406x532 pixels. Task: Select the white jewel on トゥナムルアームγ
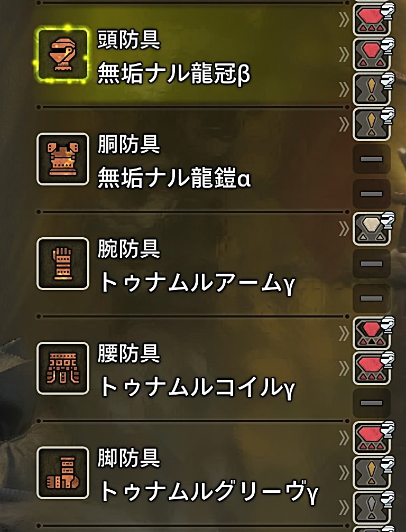coord(372,229)
